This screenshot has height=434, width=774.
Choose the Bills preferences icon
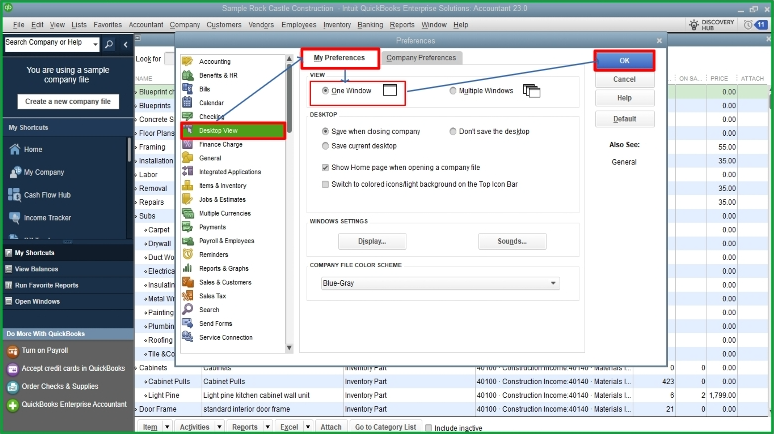(x=188, y=89)
